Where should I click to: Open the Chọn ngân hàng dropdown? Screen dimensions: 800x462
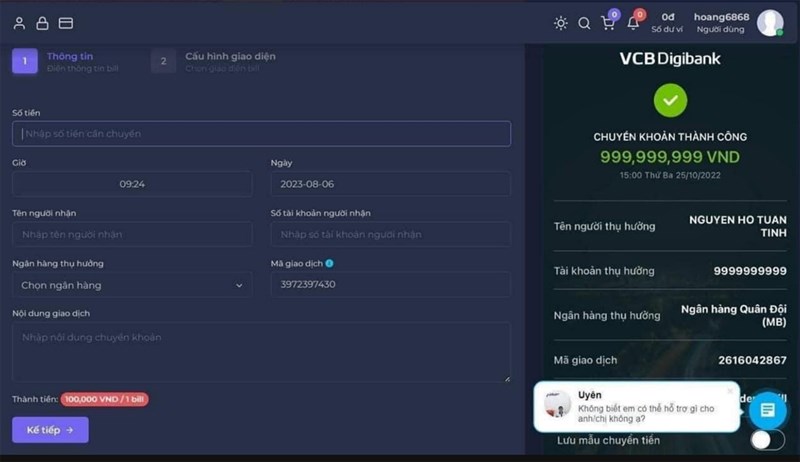(132, 285)
